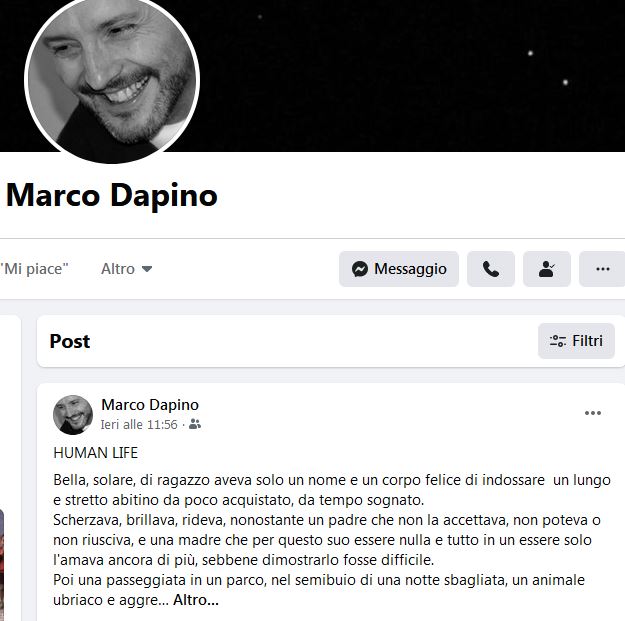Viewport: 625px width, 621px height.
Task: Switch to the "Mi piace" tab
Action: pos(34,269)
